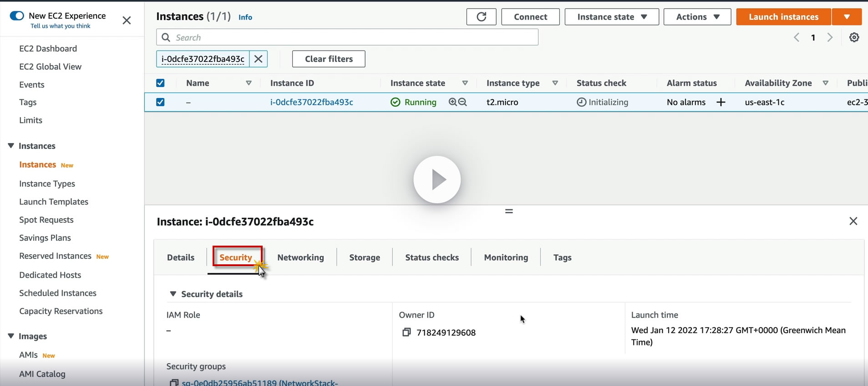
Task: Open Spot Requests in sidebar
Action: point(46,220)
